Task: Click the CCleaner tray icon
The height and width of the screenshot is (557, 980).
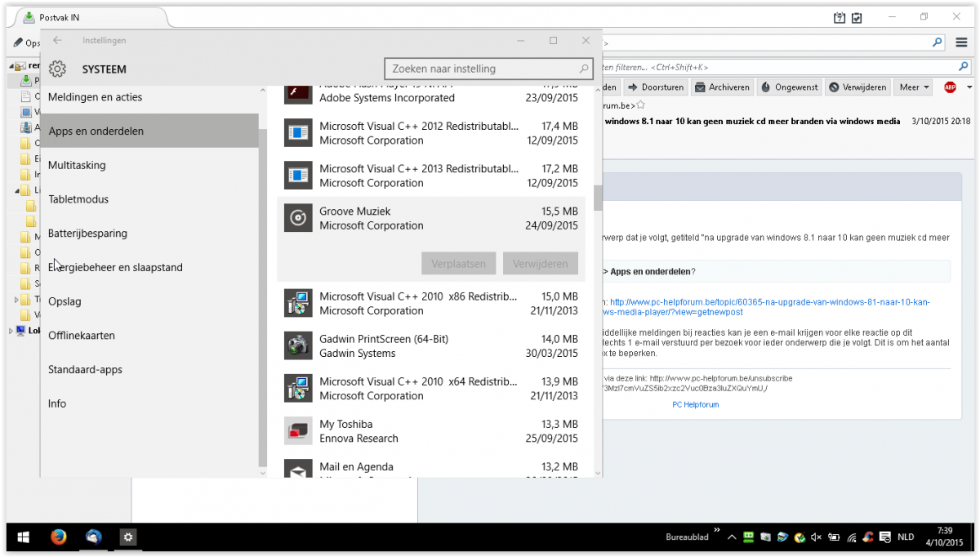Action: point(868,537)
